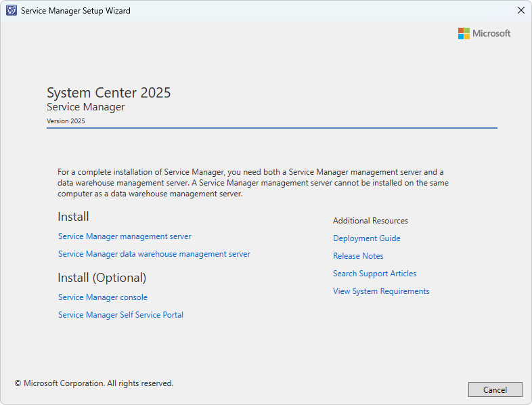Click the Cancel button
Image resolution: width=532 pixels, height=405 pixels.
tap(495, 389)
